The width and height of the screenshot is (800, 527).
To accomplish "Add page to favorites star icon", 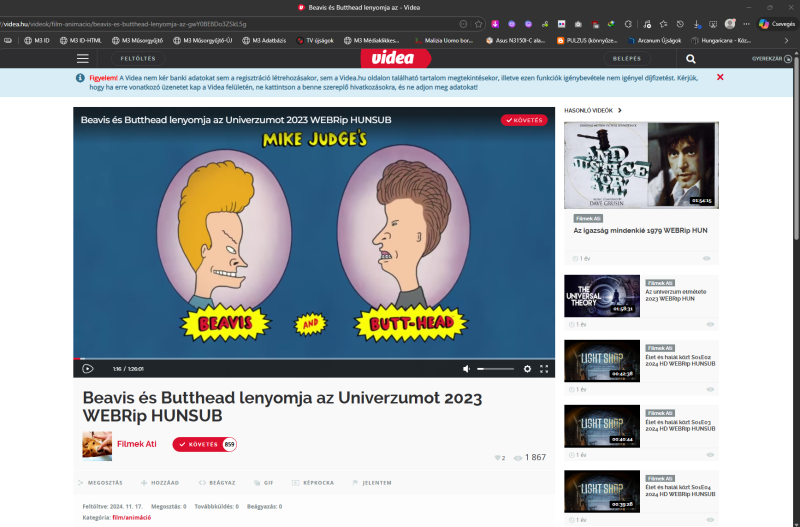I will (478, 24).
